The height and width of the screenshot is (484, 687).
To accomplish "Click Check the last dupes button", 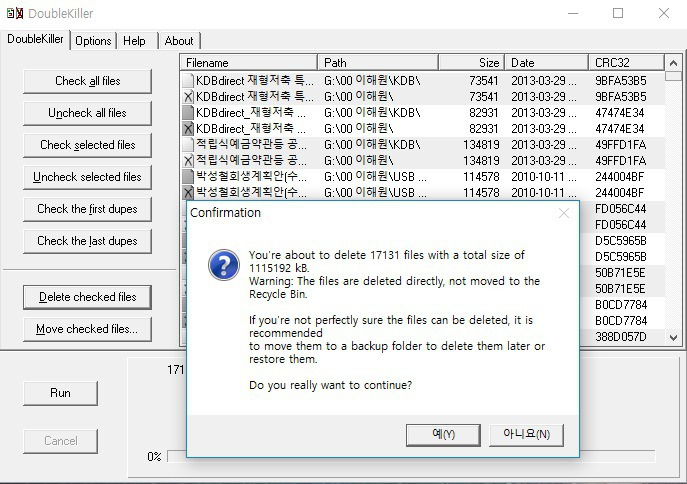I will (88, 241).
